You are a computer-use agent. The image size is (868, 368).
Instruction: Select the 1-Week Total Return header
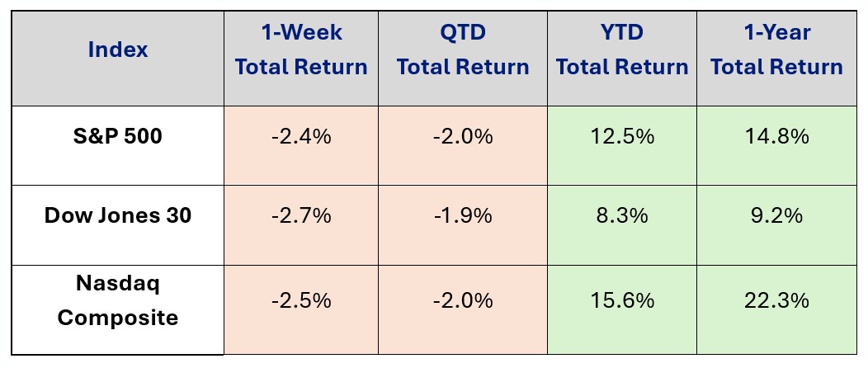(301, 50)
